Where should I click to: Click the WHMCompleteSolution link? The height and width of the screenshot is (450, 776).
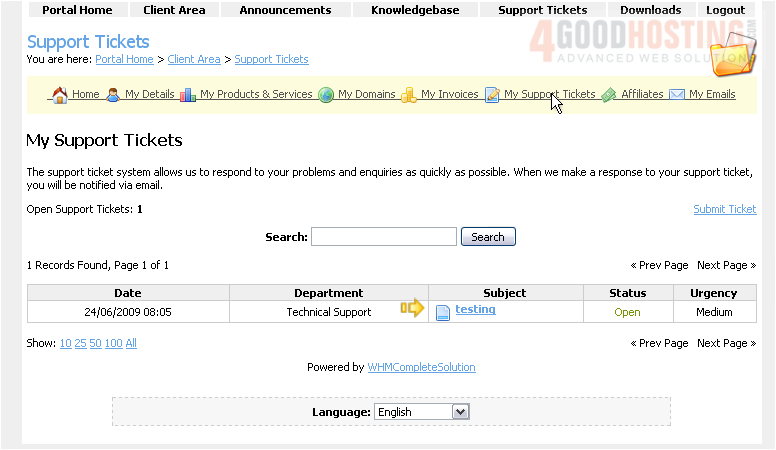421,367
